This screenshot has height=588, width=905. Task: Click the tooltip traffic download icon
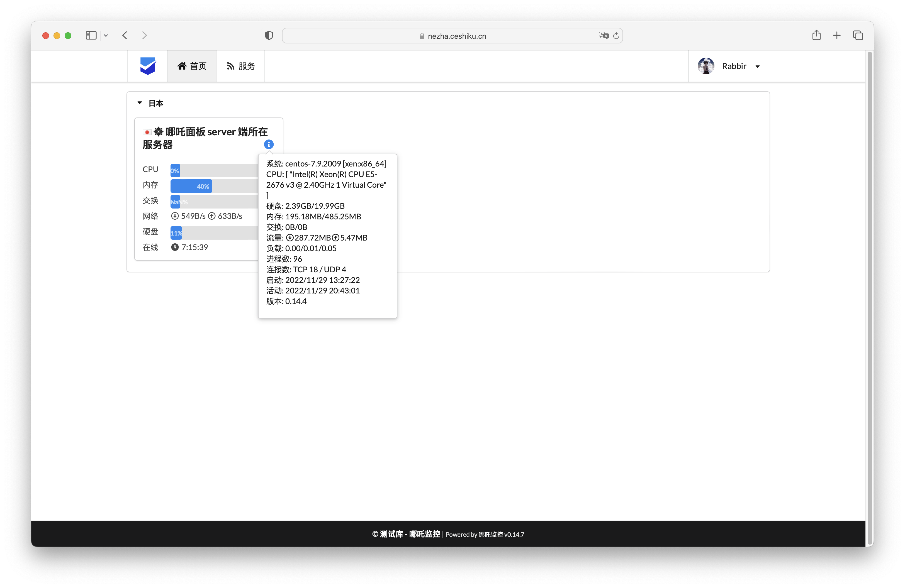pos(290,238)
